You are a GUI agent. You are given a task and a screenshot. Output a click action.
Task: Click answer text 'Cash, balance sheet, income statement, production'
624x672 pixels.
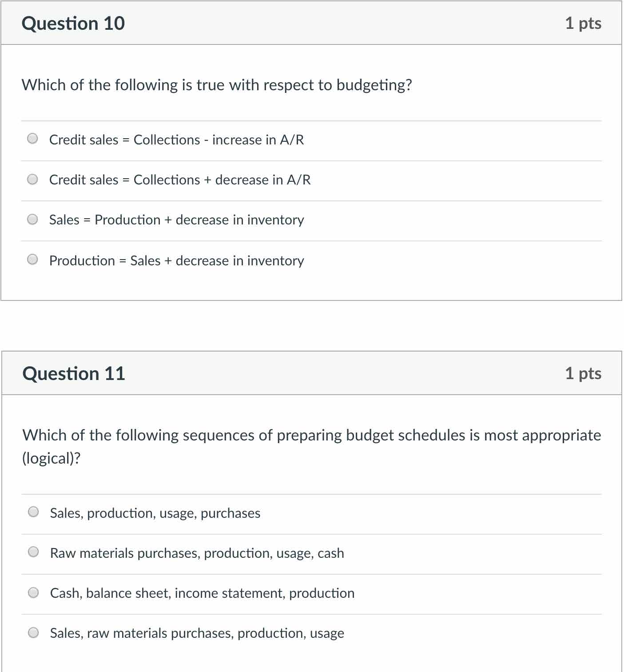click(202, 593)
